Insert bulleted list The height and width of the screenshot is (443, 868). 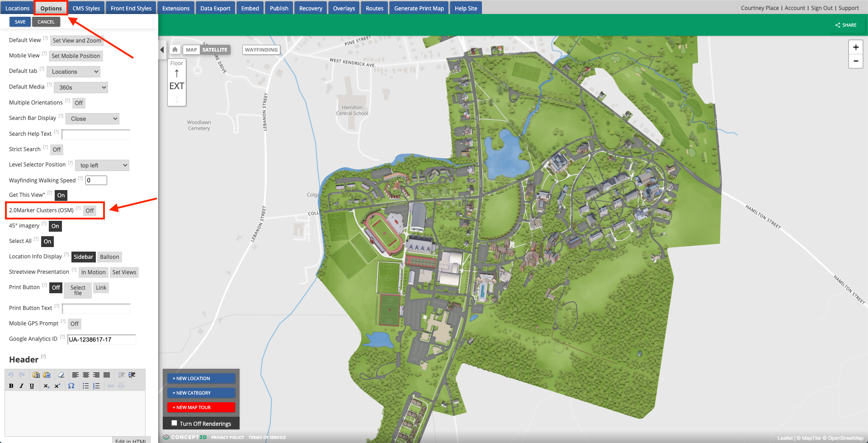coord(85,386)
